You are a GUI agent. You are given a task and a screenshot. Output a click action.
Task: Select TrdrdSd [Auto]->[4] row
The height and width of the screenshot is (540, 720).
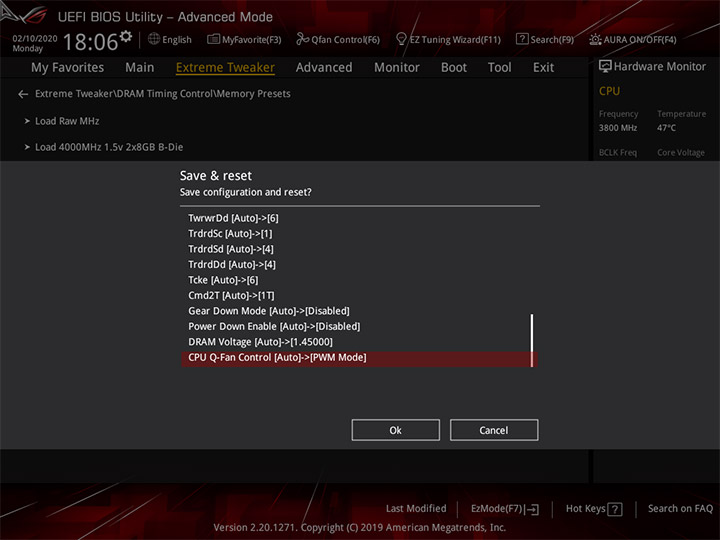360,249
